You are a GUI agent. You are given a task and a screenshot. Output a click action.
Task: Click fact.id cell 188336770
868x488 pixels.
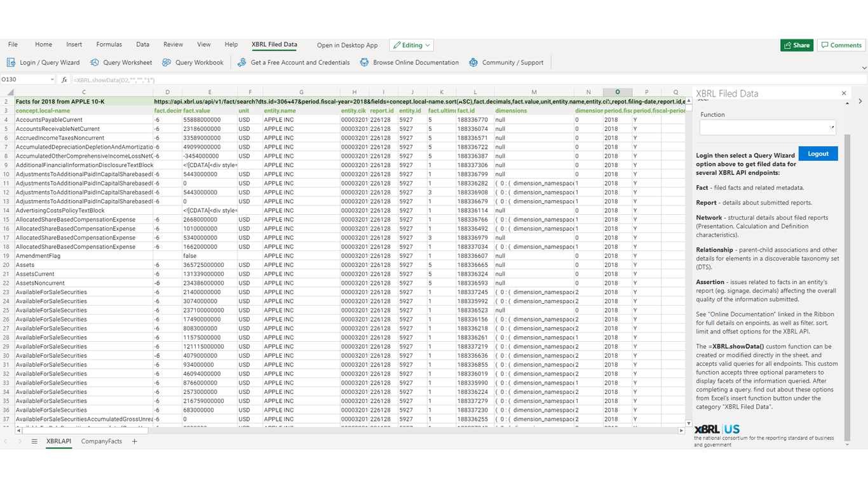click(x=475, y=119)
